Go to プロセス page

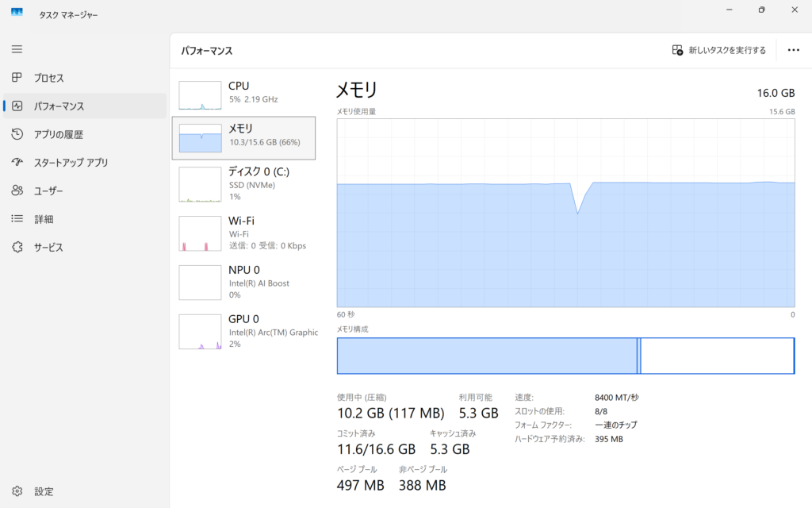point(85,78)
